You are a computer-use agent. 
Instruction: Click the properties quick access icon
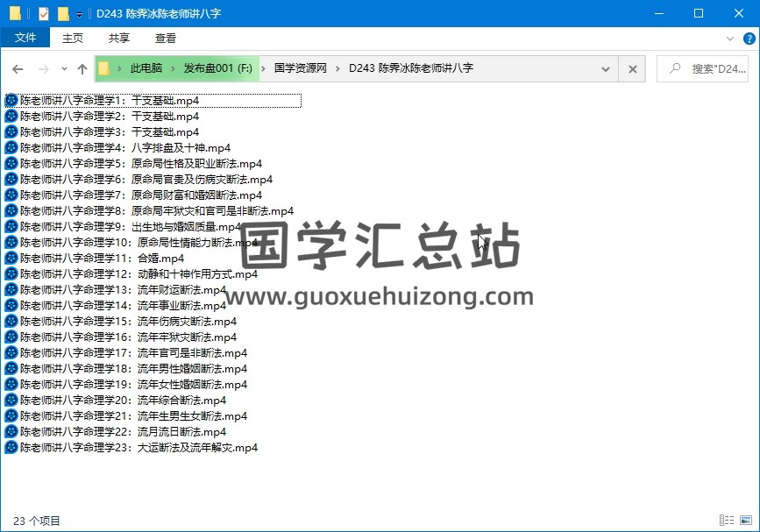coord(44,13)
